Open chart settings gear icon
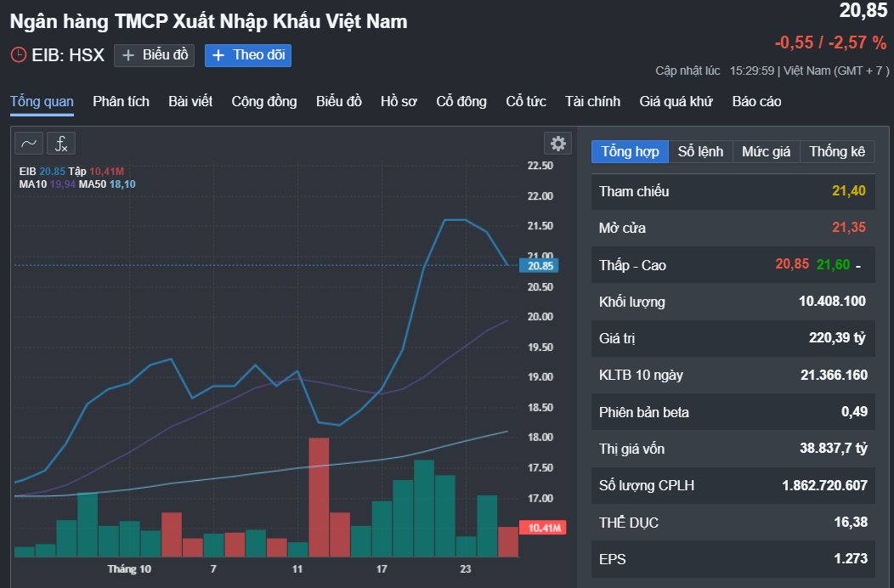This screenshot has width=894, height=588. tap(557, 143)
